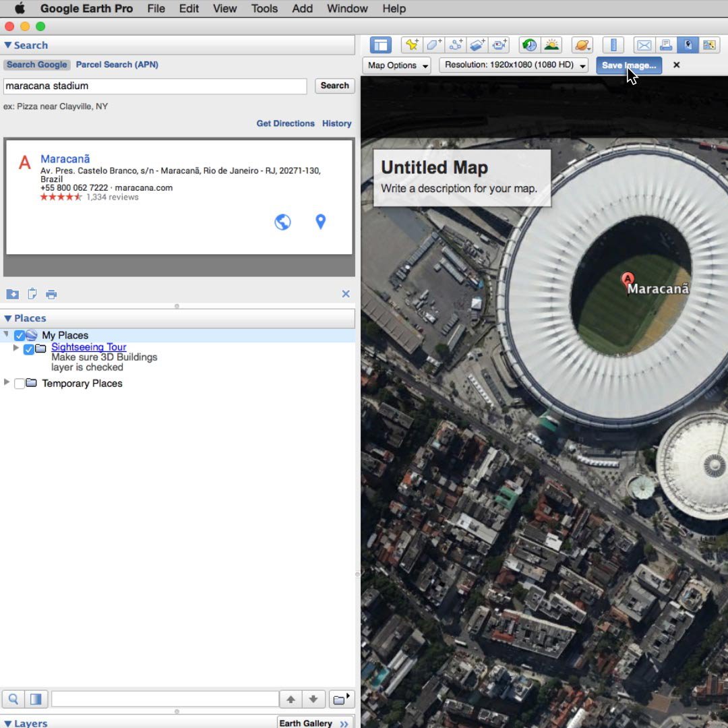Collapse the Layers panel triangle
This screenshot has width=728, height=728.
point(8,723)
